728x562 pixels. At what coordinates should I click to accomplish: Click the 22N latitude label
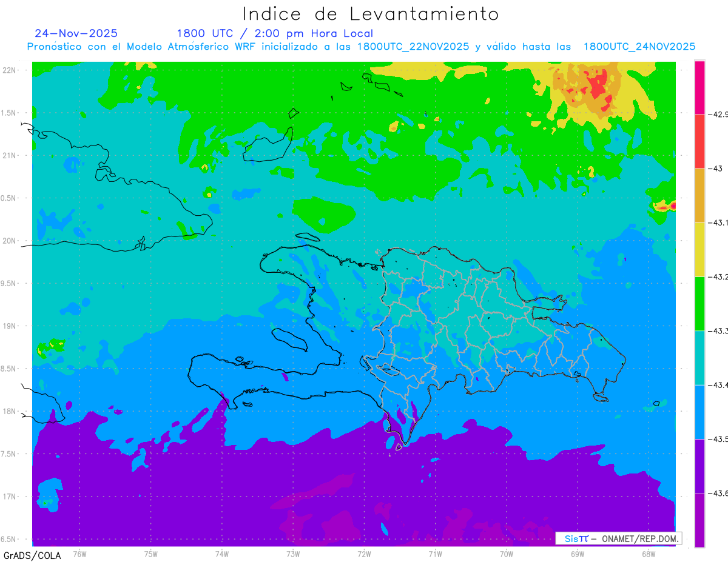(x=9, y=70)
